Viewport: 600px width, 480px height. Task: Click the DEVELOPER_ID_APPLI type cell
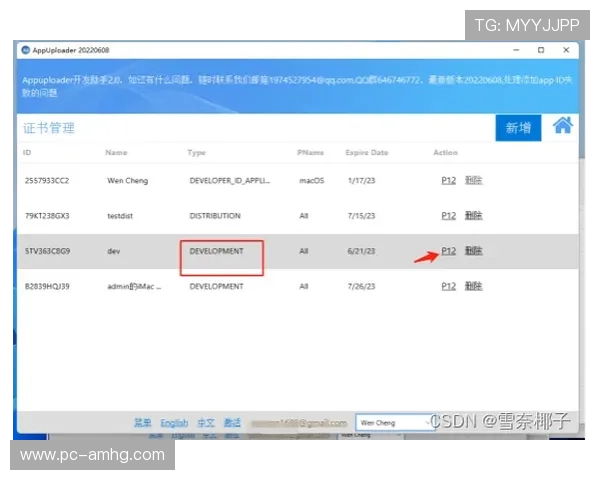[230, 181]
